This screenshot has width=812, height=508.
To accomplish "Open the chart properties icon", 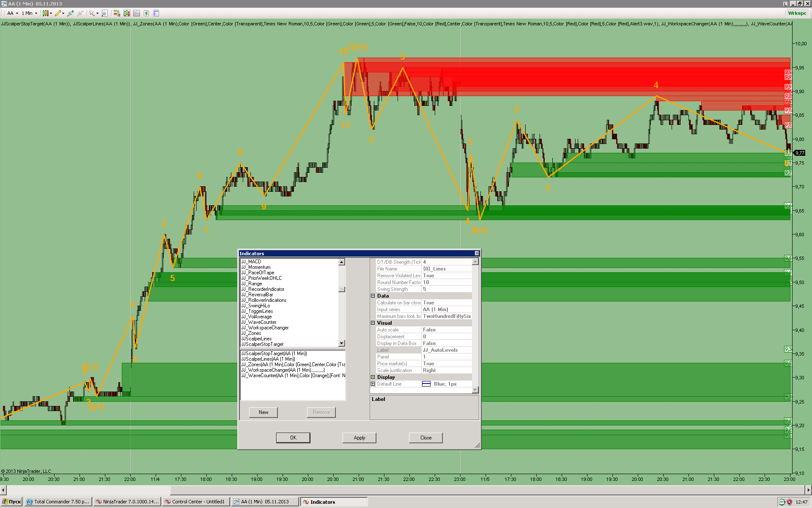I will coord(156,13).
